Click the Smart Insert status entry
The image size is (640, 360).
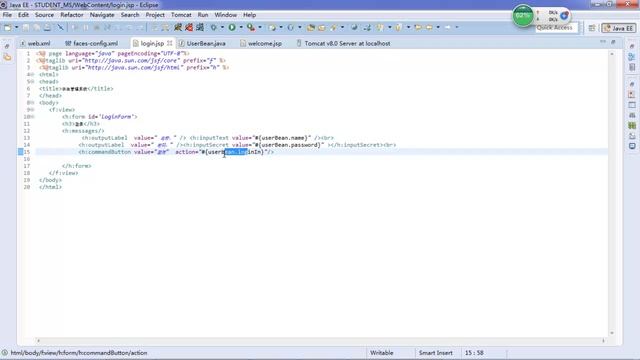click(436, 353)
